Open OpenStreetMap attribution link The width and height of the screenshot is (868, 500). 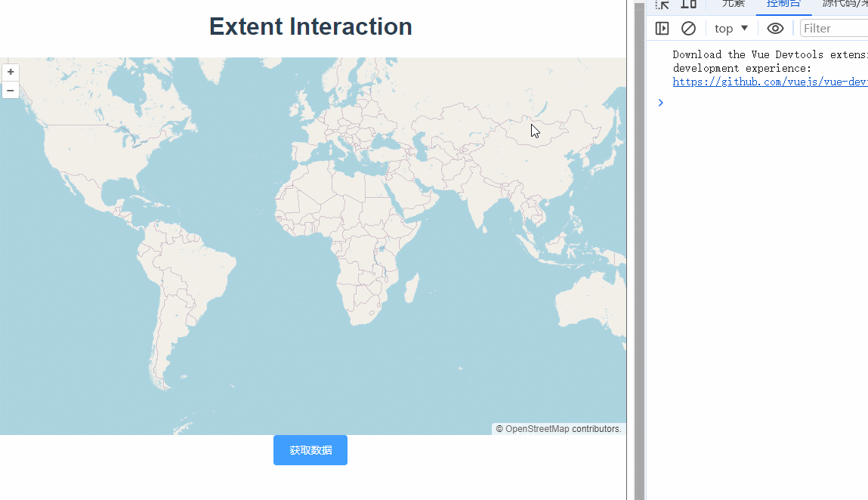tap(537, 429)
